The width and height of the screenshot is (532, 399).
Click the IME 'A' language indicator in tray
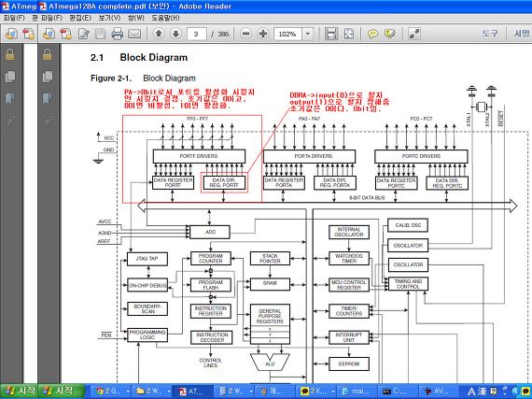(x=471, y=392)
